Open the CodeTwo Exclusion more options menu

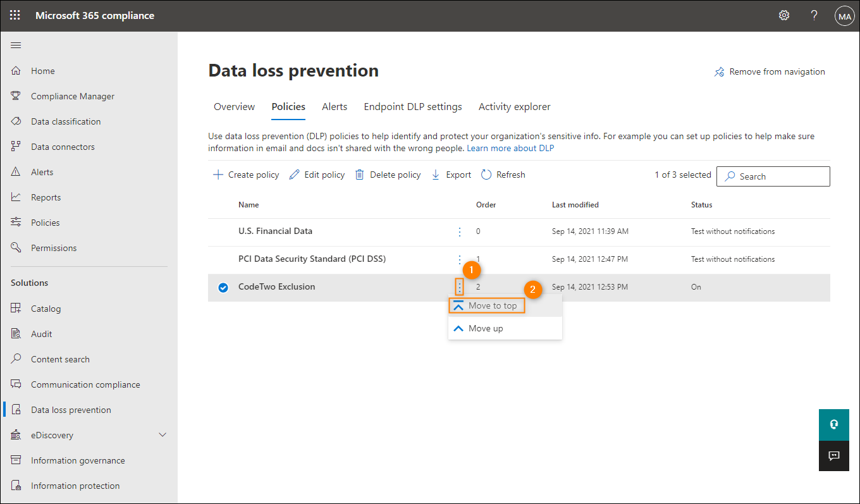pos(460,287)
